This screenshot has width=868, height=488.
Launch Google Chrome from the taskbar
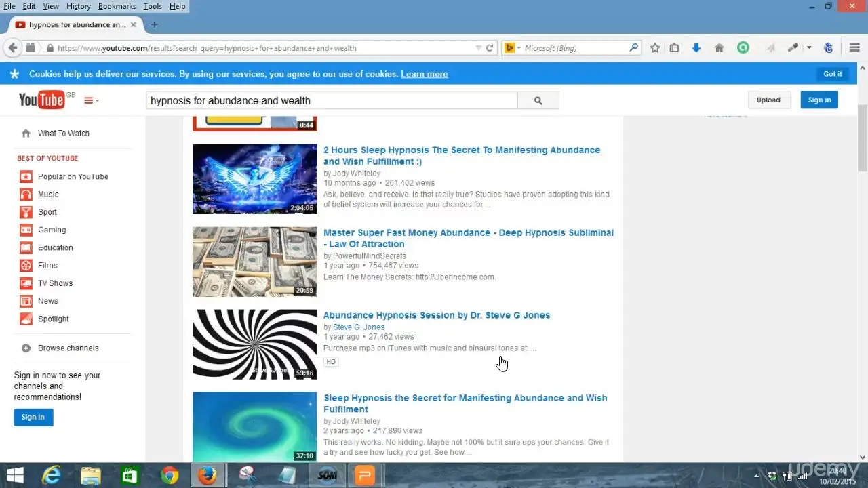(170, 476)
